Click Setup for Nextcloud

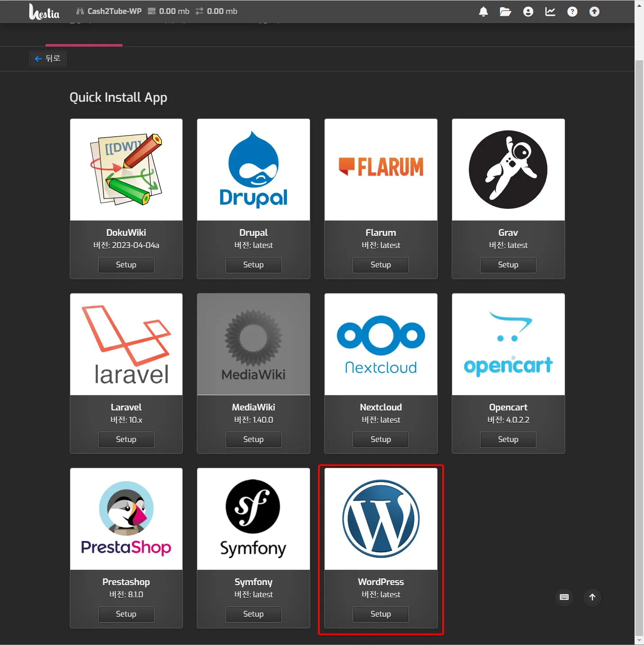point(381,439)
